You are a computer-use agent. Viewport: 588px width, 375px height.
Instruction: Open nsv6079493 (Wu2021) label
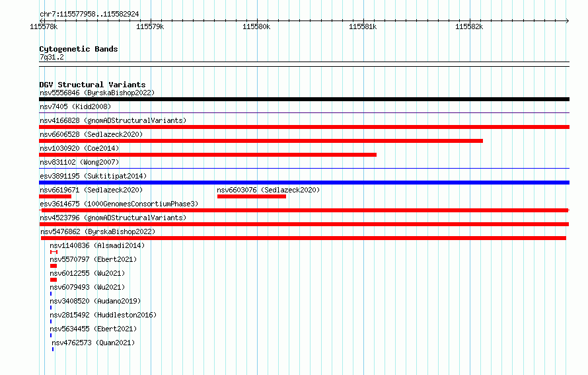87,287
